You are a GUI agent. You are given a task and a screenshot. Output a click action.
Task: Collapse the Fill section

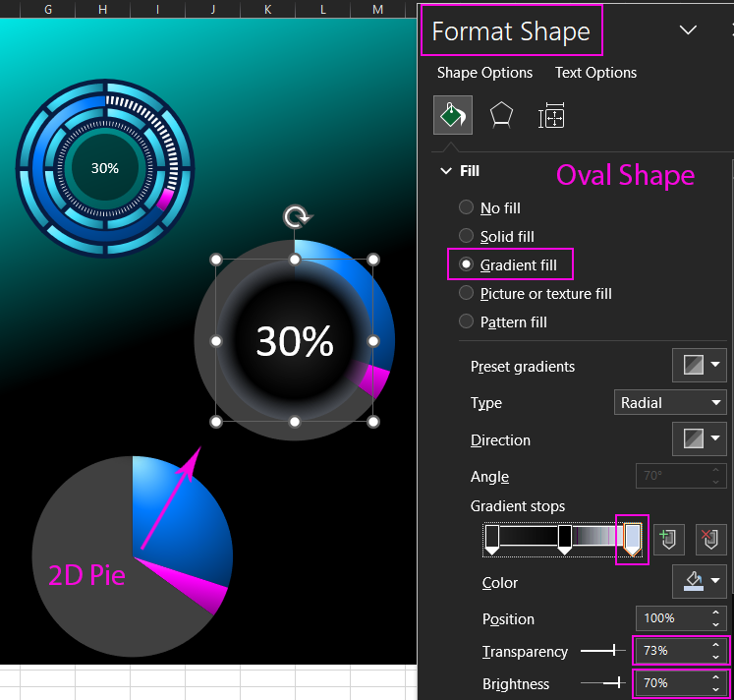tap(445, 171)
